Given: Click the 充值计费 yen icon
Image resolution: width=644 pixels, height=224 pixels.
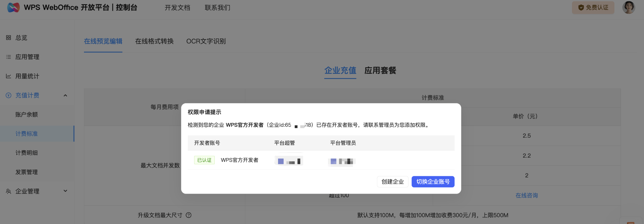Looking at the screenshot, I should [9, 95].
